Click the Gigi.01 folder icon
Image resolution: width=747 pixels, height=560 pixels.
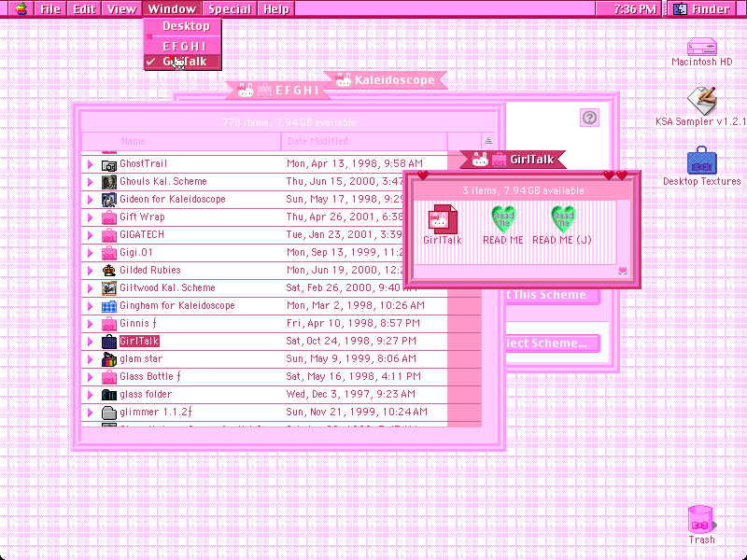109,253
